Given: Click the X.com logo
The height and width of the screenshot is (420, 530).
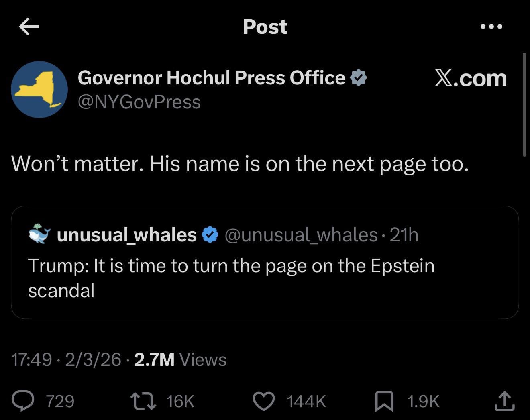Looking at the screenshot, I should coord(470,78).
